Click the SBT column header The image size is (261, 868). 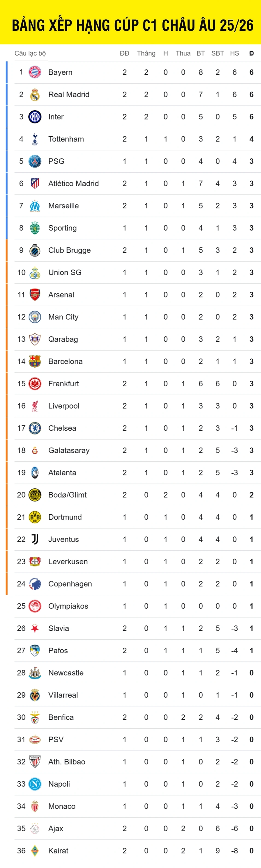point(218,53)
